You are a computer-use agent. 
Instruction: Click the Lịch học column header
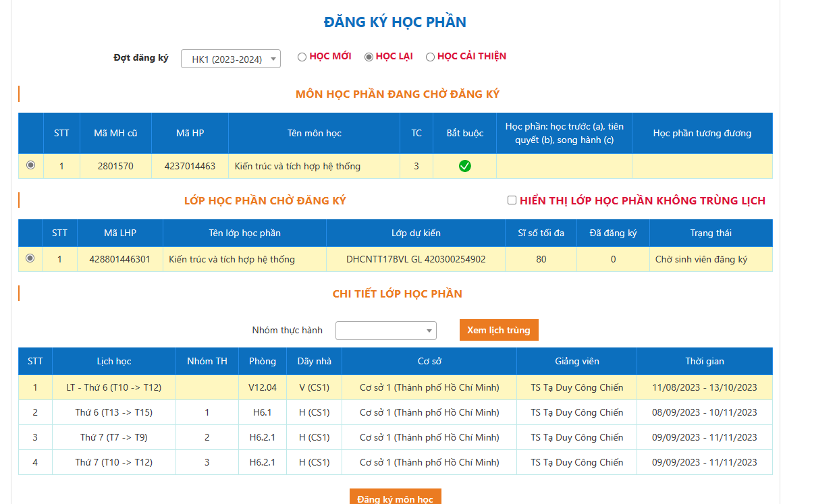click(113, 361)
